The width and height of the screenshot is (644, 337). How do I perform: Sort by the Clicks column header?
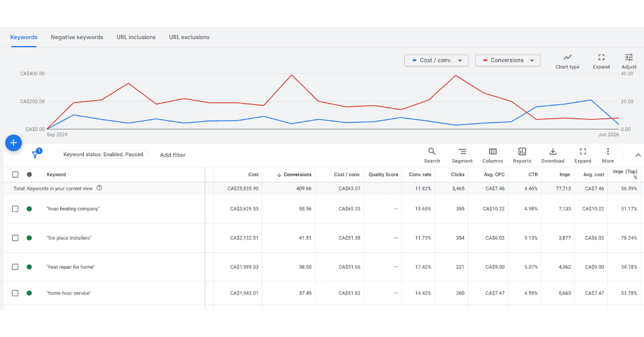tap(458, 174)
